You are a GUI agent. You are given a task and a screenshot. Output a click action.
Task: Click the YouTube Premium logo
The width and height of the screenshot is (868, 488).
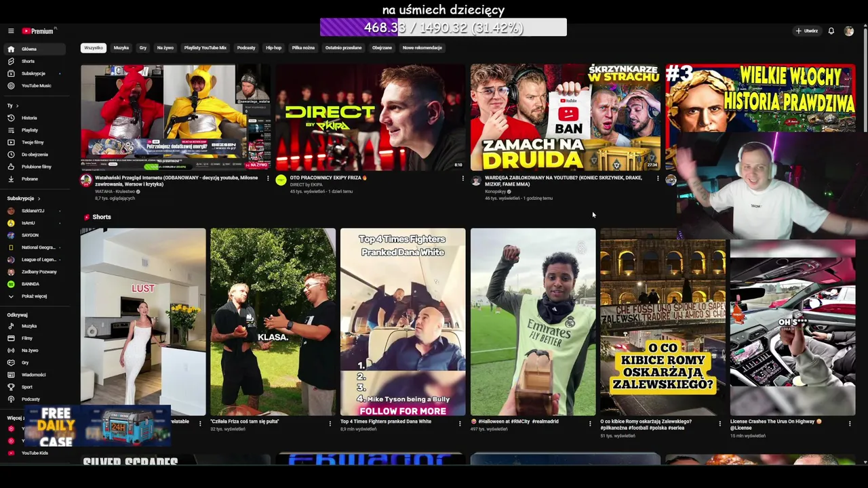coord(38,31)
